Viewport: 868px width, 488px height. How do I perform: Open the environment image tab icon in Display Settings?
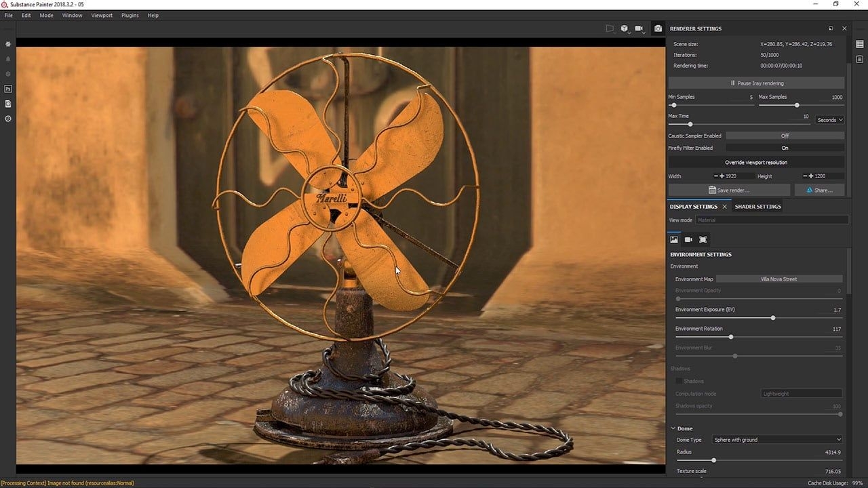(x=674, y=239)
